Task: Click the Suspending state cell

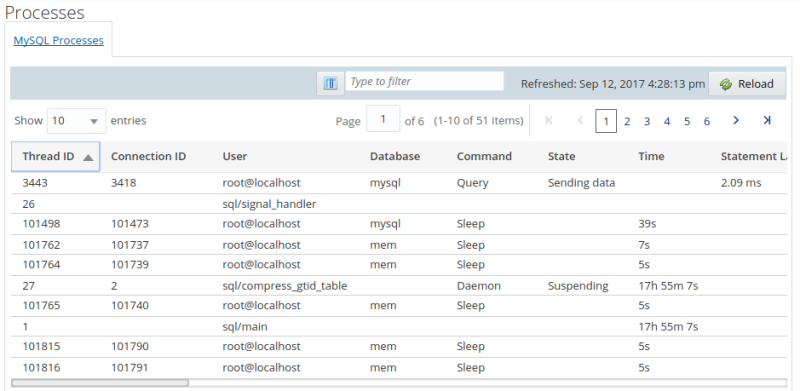Action: pyautogui.click(x=578, y=286)
